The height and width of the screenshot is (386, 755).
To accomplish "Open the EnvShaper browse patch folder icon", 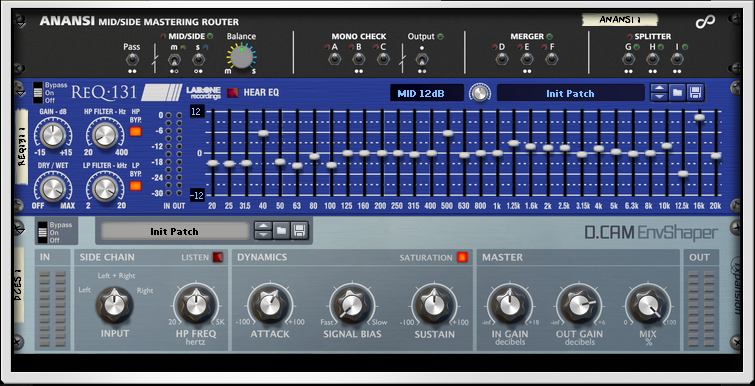I will coord(281,231).
